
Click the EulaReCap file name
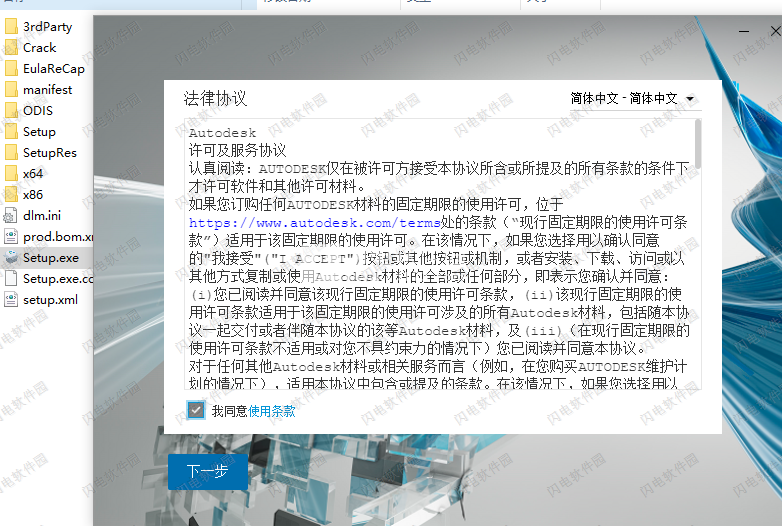pyautogui.click(x=54, y=69)
